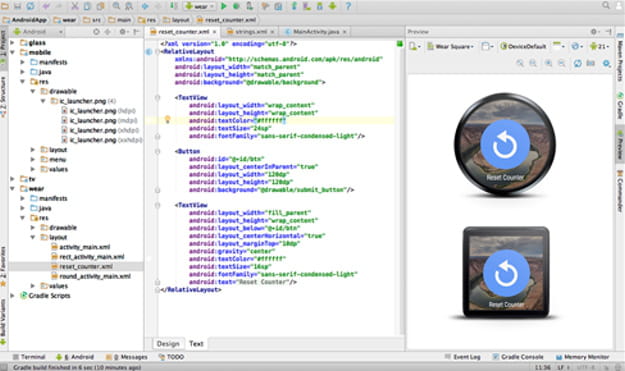The width and height of the screenshot is (625, 371).
Task: Click the Synchronize toolbar icon
Action: coord(30,6)
